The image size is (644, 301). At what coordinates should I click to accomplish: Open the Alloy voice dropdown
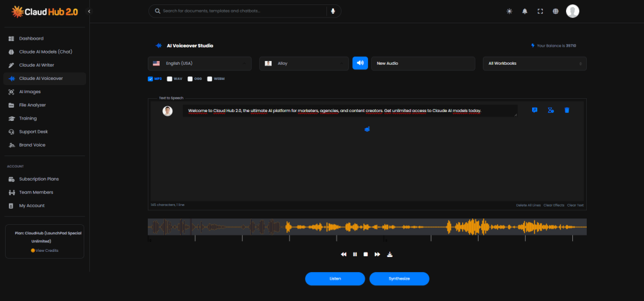pos(304,64)
